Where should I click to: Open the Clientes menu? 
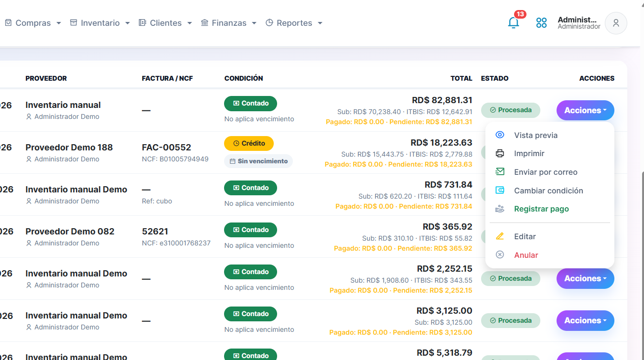coord(165,23)
